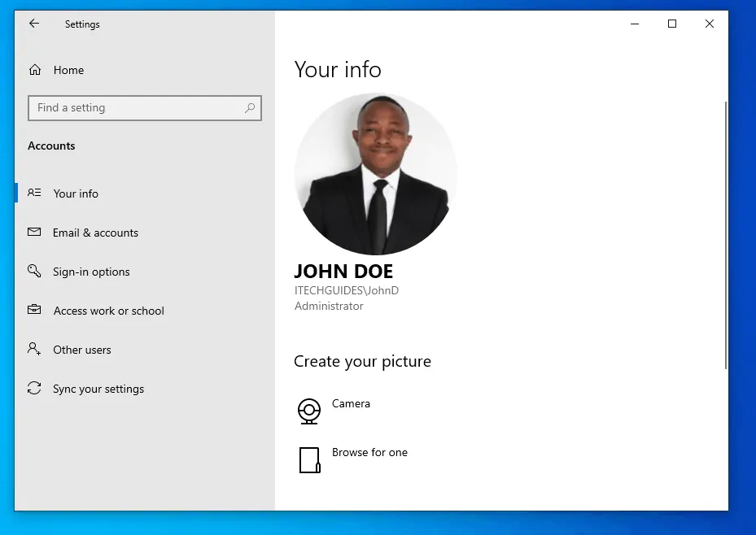This screenshot has width=756, height=535.
Task: Open the Camera to create a picture
Action: (308, 411)
